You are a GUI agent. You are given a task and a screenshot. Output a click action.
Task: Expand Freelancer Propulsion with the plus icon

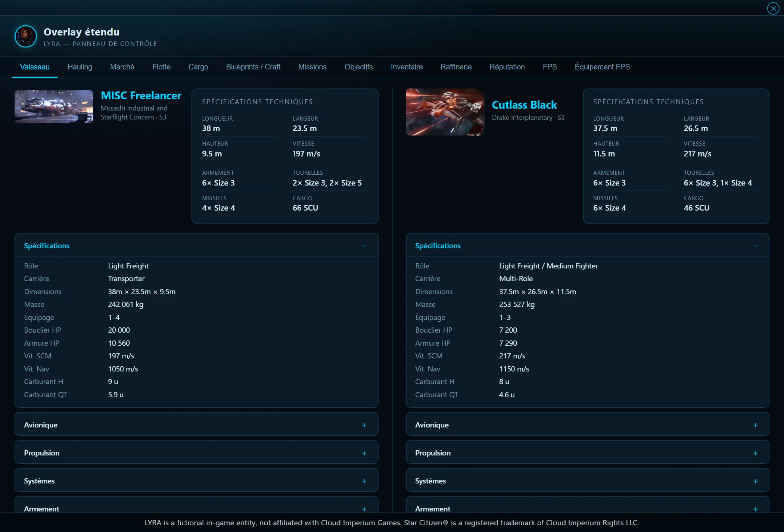[364, 453]
